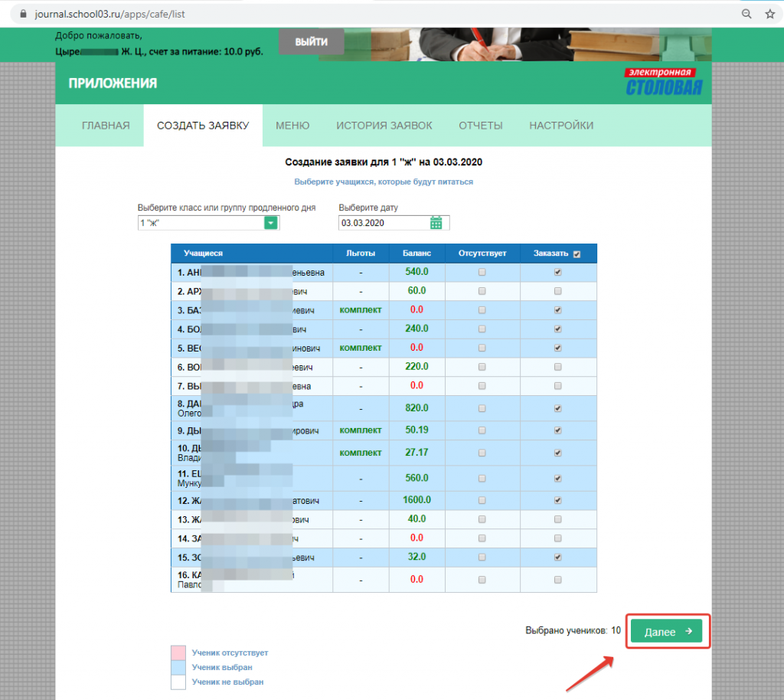The image size is (784, 700).
Task: Open the НАСТРОЙКИ tab
Action: [x=561, y=125]
